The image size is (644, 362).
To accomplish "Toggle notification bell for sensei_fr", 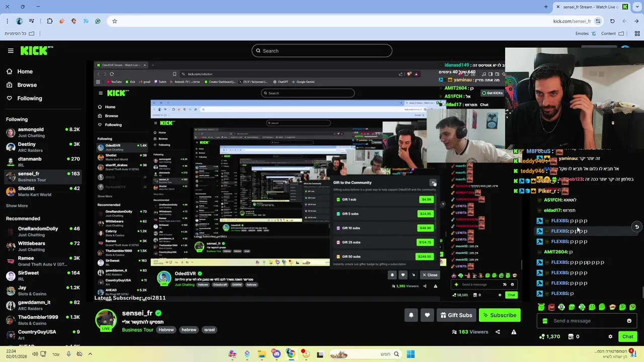I will tap(411, 315).
